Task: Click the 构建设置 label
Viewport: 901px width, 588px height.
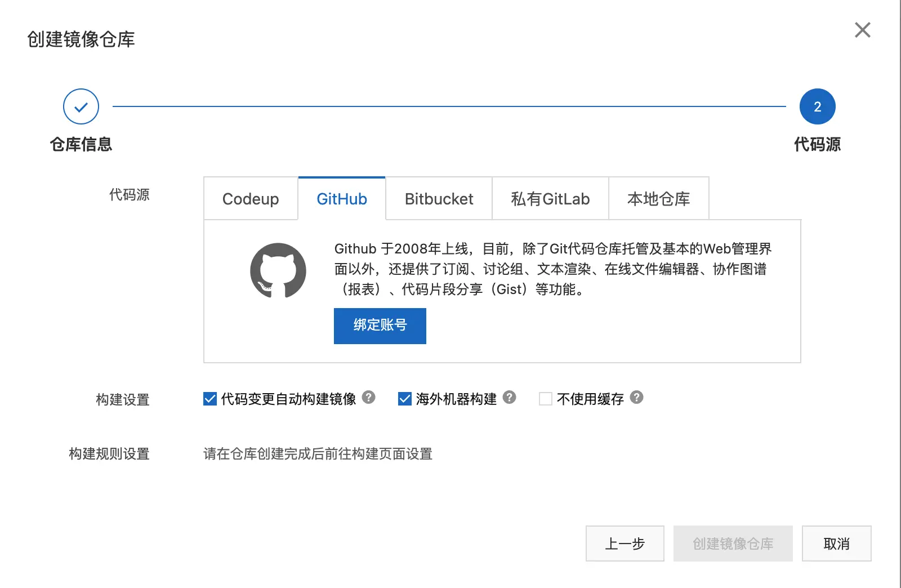Action: [123, 400]
